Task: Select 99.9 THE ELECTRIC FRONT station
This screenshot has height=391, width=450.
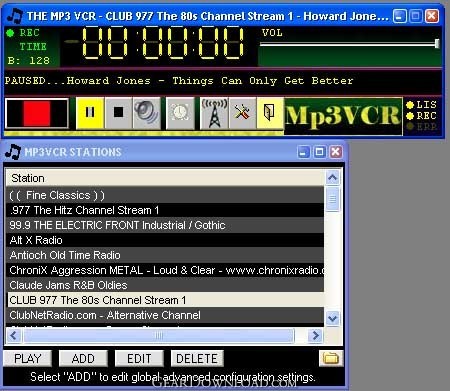Action: point(165,225)
